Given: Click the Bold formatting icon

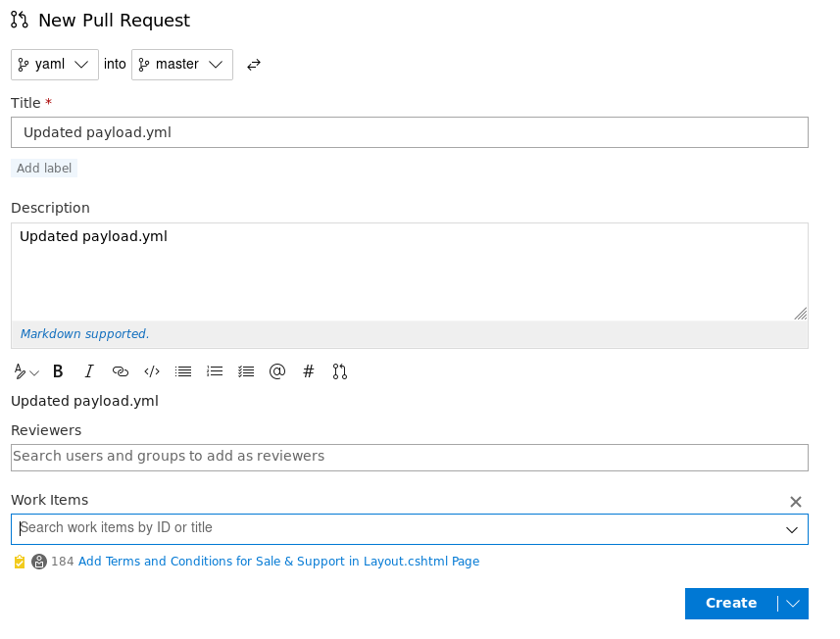Looking at the screenshot, I should click(58, 371).
